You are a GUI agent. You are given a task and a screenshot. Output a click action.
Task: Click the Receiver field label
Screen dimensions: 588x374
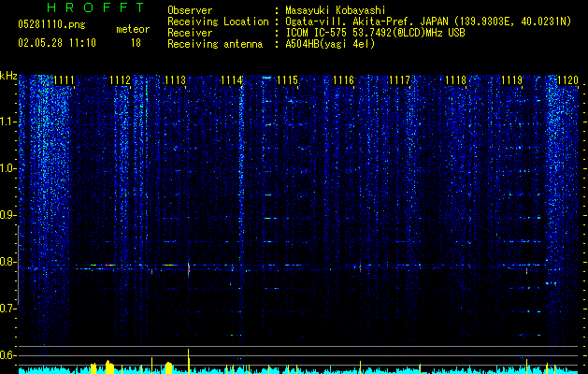click(x=190, y=33)
